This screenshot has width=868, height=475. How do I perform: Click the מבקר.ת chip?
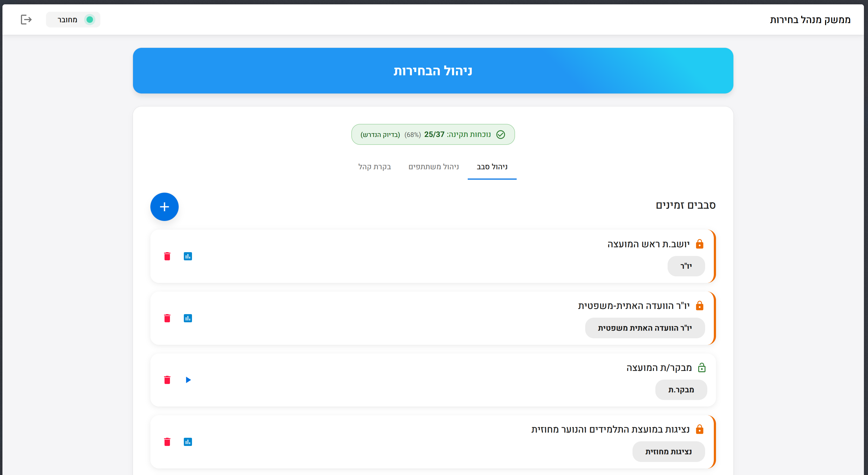pos(681,390)
